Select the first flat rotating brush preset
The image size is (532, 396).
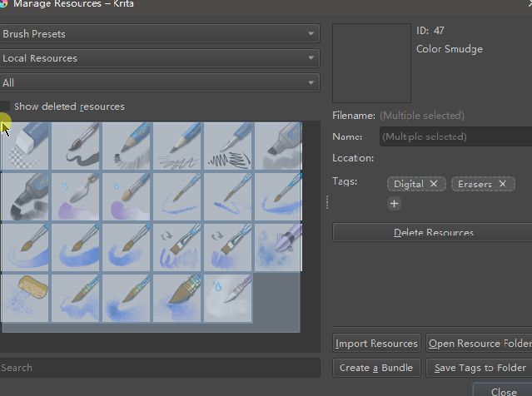coord(177,248)
